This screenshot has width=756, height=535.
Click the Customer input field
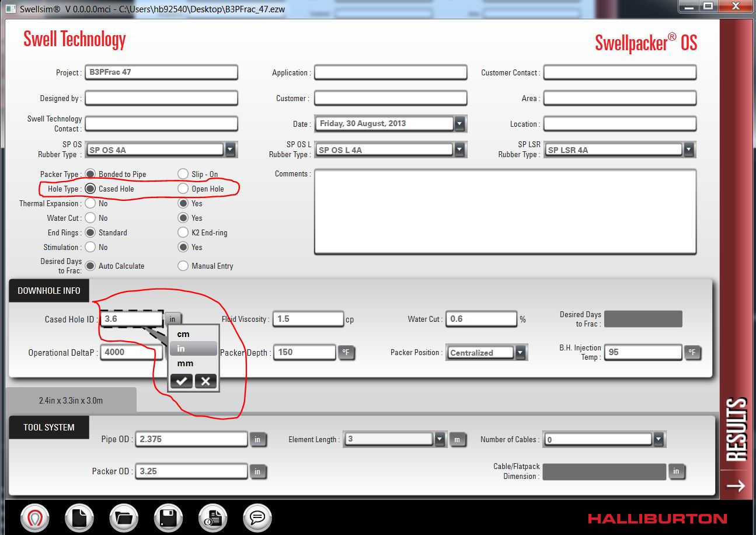pos(391,98)
